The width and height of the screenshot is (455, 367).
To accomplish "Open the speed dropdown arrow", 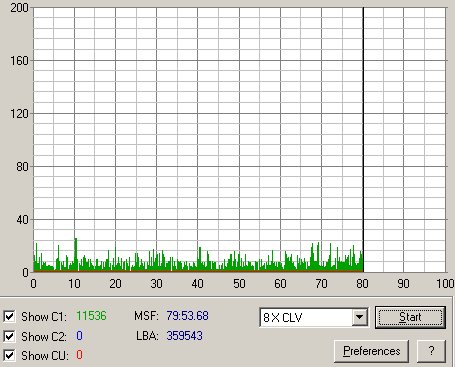I will tap(359, 317).
